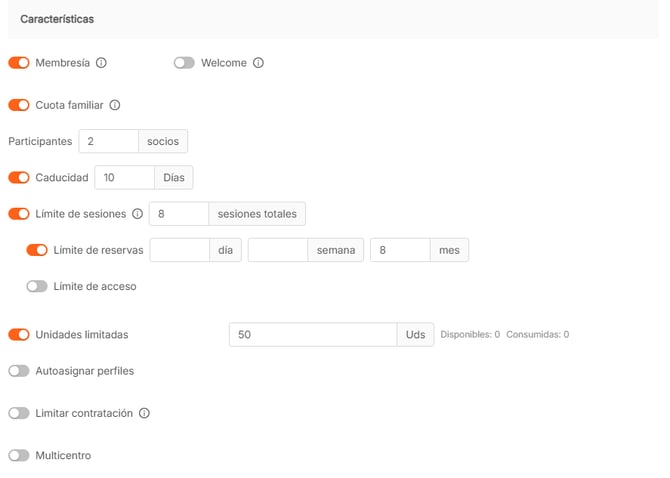Click the info icon beside Welcome

258,63
